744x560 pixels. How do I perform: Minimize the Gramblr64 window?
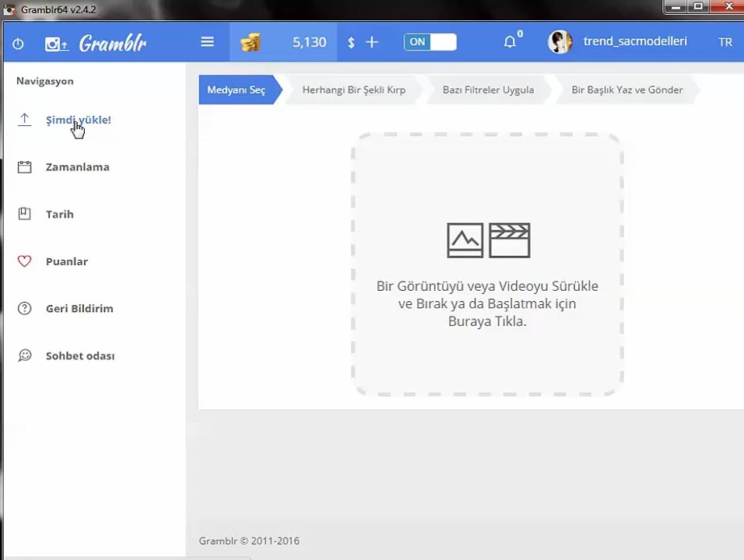[676, 7]
